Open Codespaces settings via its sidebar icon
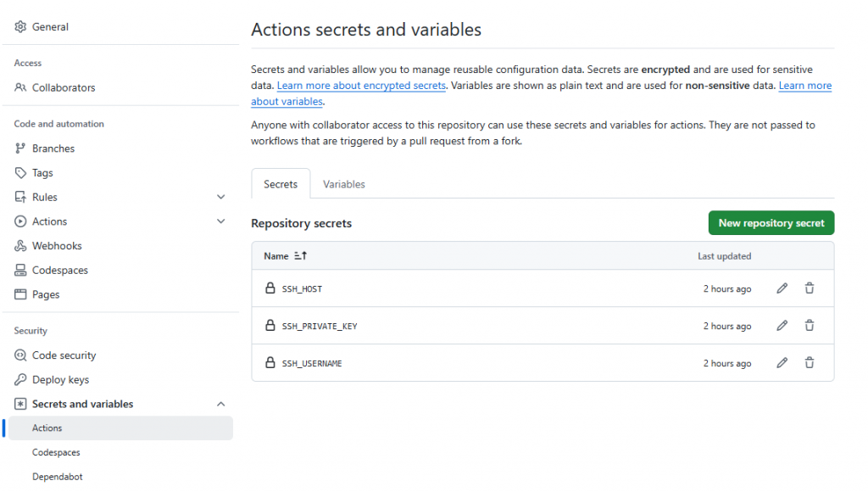Image resolution: width=868 pixels, height=492 pixels. coord(18,270)
